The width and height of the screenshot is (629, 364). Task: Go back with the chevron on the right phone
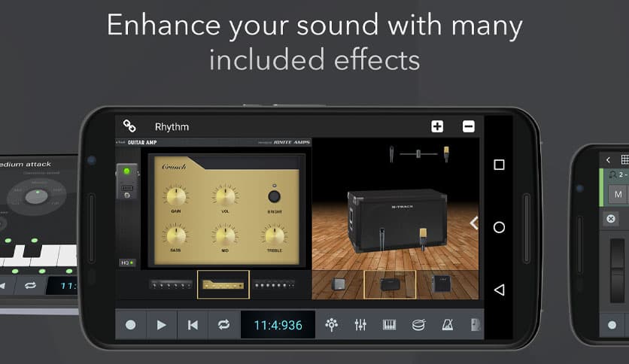tap(608, 160)
